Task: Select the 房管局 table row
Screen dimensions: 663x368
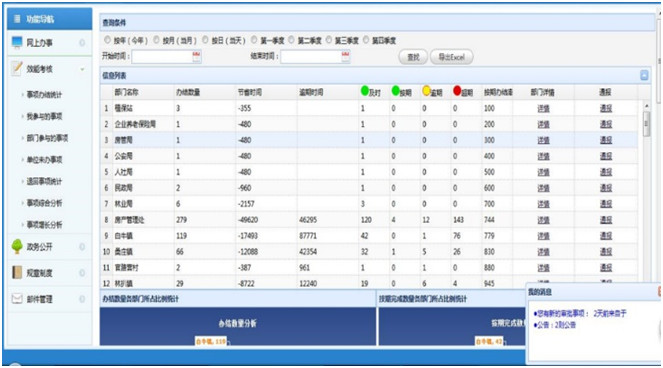Action: point(369,140)
